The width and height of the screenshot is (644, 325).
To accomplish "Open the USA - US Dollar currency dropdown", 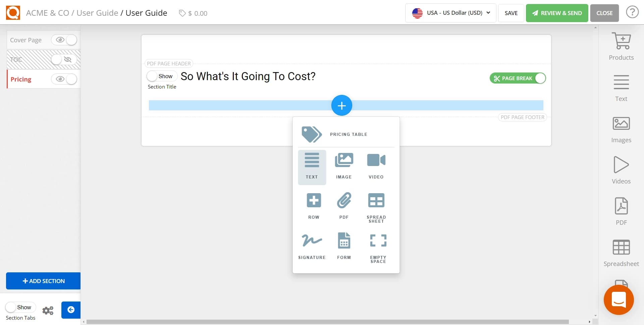I will 450,13.
